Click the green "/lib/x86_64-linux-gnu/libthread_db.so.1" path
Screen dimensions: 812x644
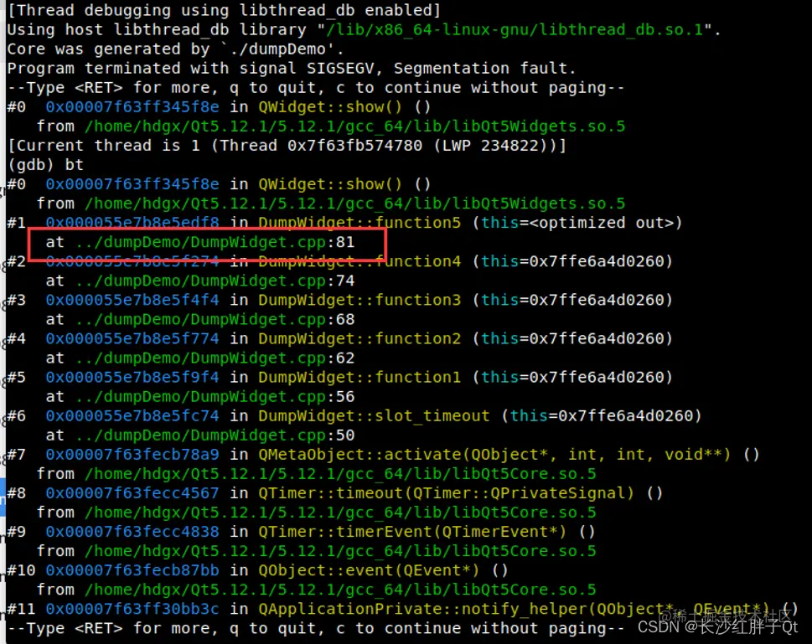(x=515, y=29)
